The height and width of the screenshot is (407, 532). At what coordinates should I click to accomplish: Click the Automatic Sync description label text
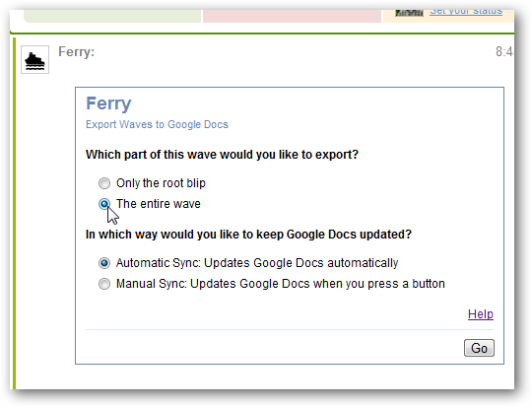(257, 263)
